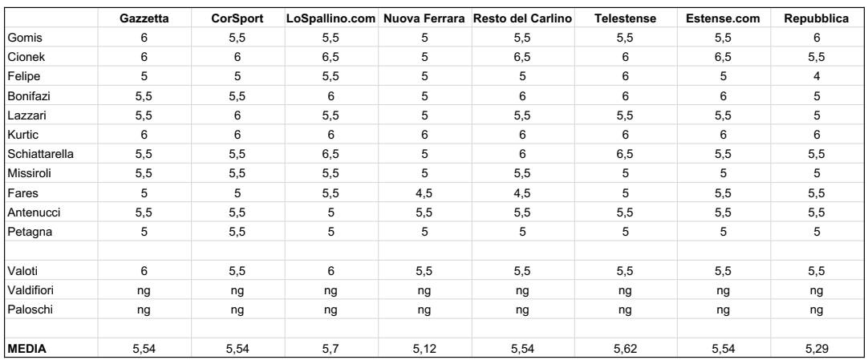Select the 5,62 Telestense average cell

[626, 349]
